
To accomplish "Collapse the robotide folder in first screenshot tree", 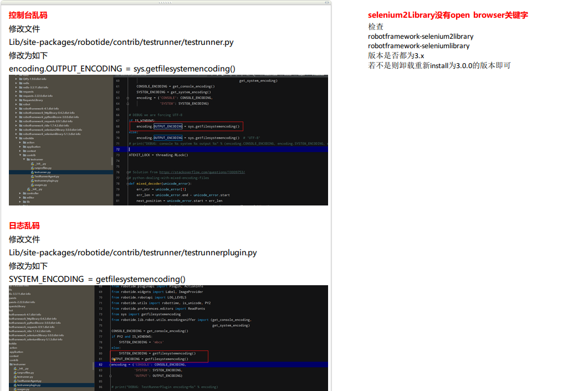I will 17,138.
